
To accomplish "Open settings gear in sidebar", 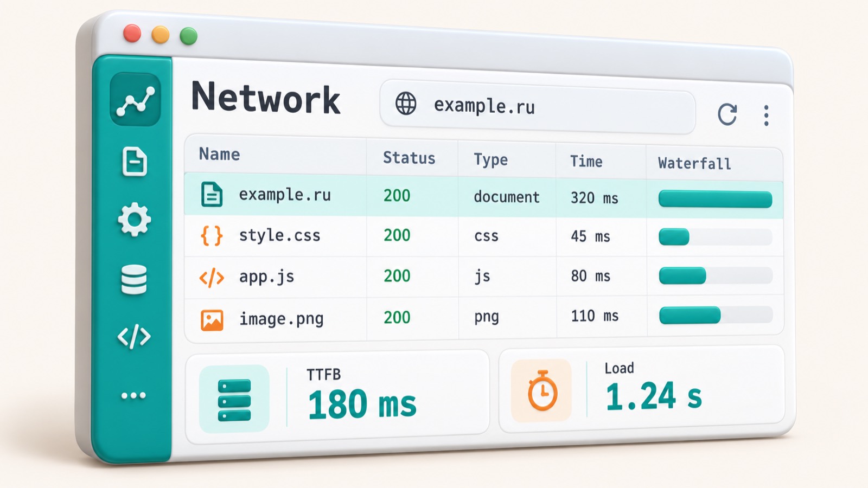I will point(134,220).
